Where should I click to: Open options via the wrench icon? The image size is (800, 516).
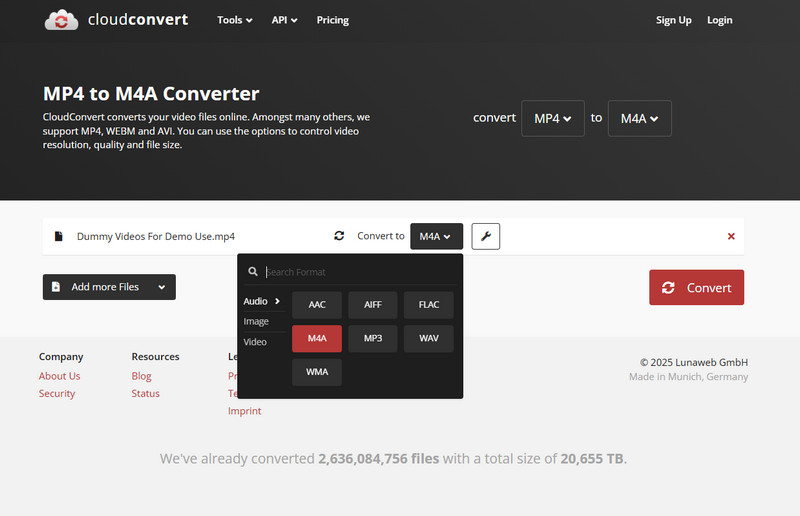[x=485, y=236]
